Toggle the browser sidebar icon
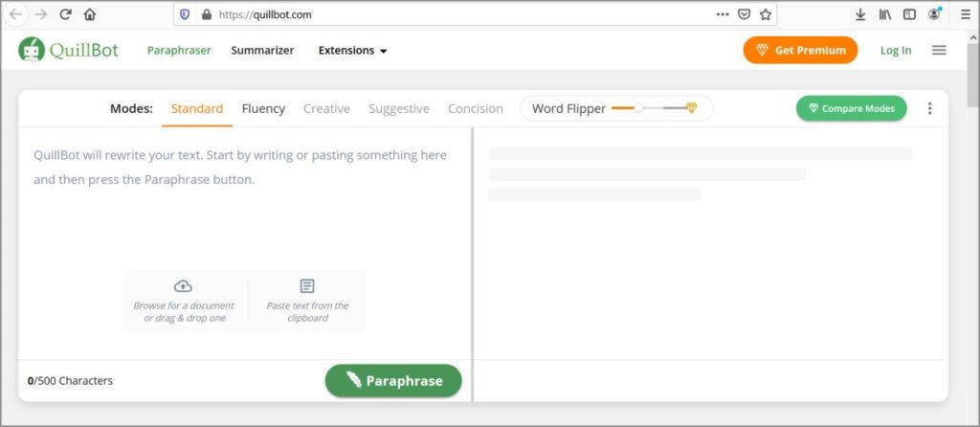The height and width of the screenshot is (427, 980). pos(909,14)
